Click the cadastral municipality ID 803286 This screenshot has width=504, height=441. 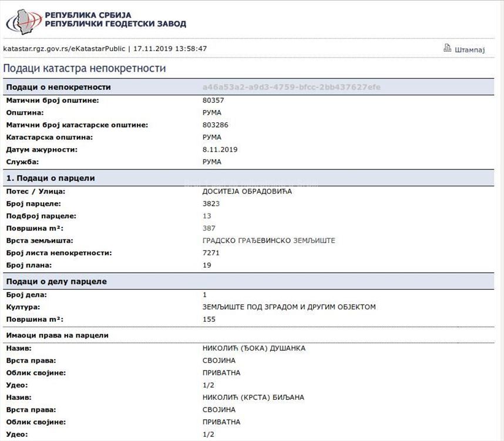pyautogui.click(x=215, y=125)
